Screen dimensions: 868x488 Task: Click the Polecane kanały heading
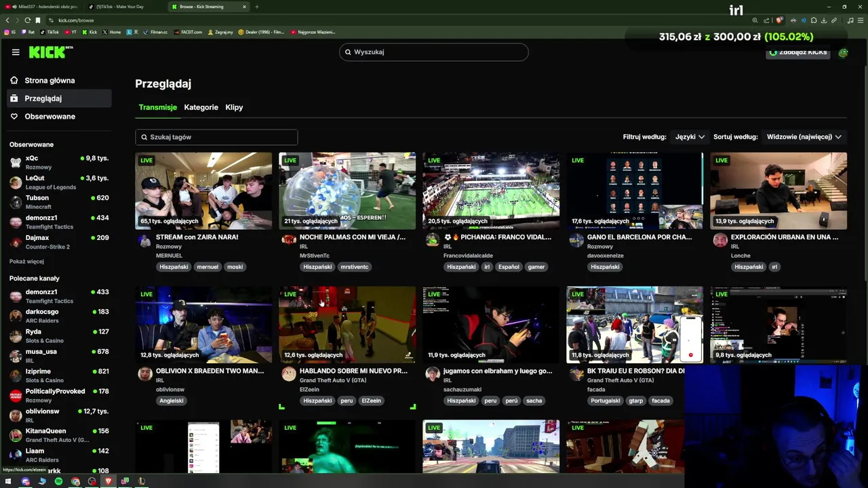click(x=35, y=279)
